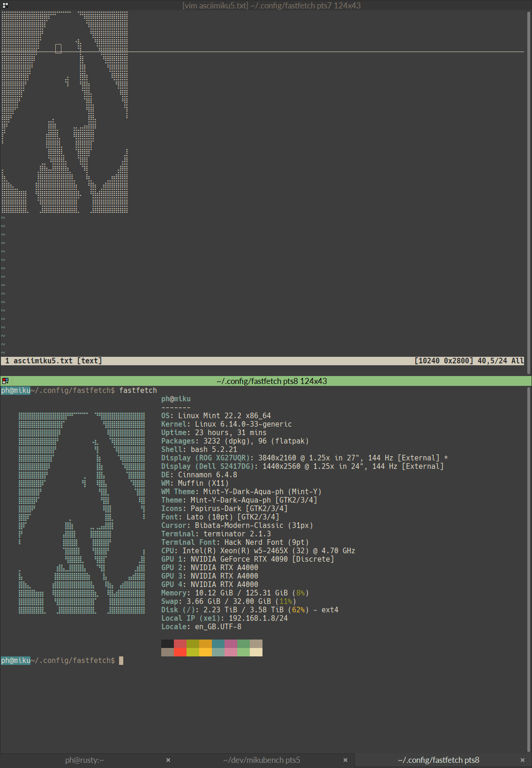Click the Icons: Papirus-Dark line
Viewport: 532px width, 768px height.
coord(225,509)
